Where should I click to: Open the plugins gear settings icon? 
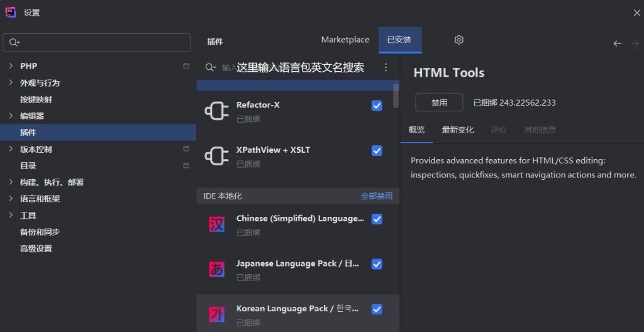click(x=458, y=40)
